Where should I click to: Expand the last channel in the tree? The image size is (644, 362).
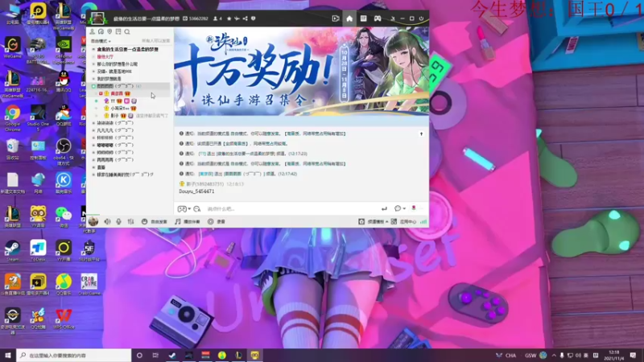click(93, 175)
